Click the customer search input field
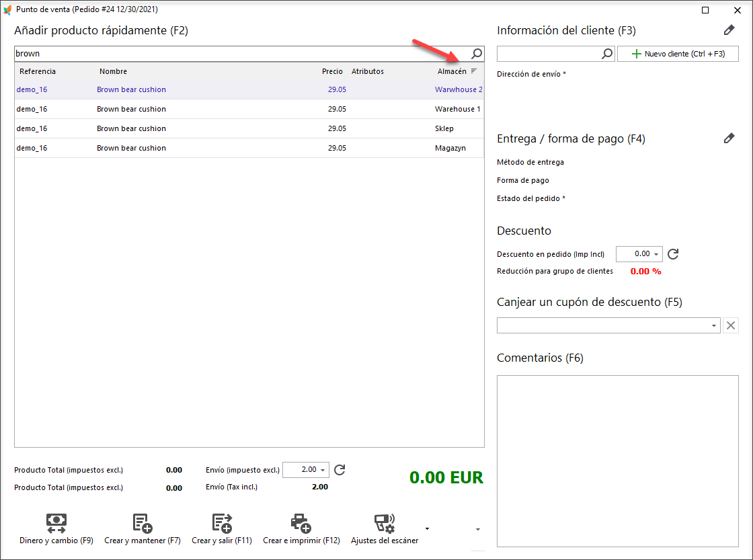753x560 pixels. (x=549, y=54)
